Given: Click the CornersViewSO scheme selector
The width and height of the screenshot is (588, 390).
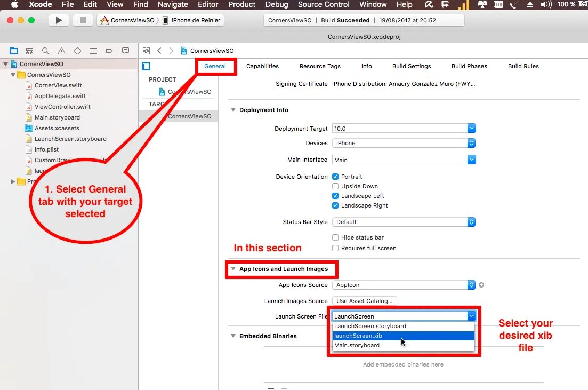Looking at the screenshot, I should tap(128, 20).
